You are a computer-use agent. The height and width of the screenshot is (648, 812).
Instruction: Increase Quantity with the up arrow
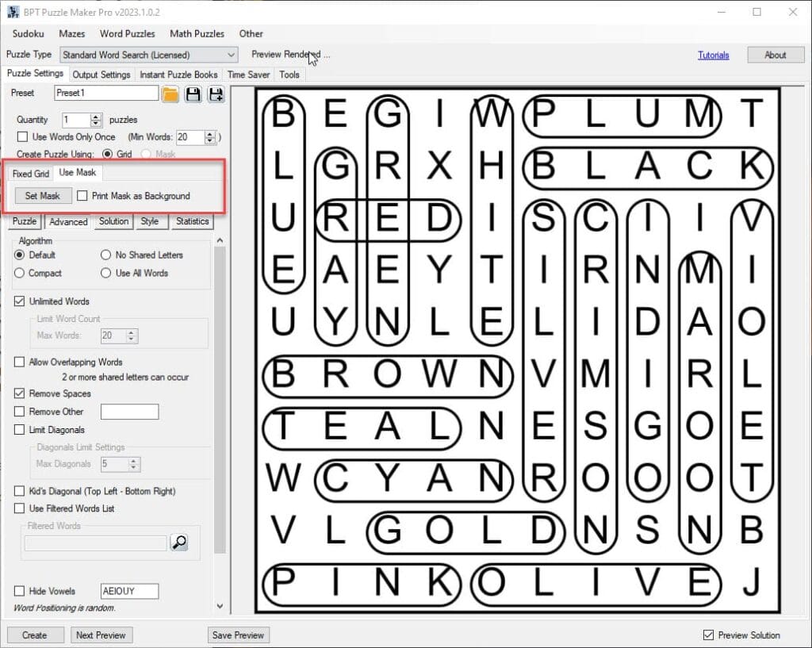(x=96, y=117)
